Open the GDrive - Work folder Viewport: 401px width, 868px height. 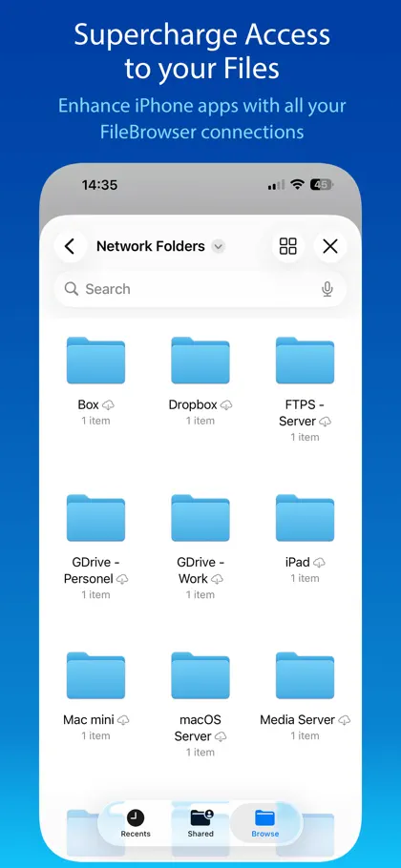tap(200, 518)
